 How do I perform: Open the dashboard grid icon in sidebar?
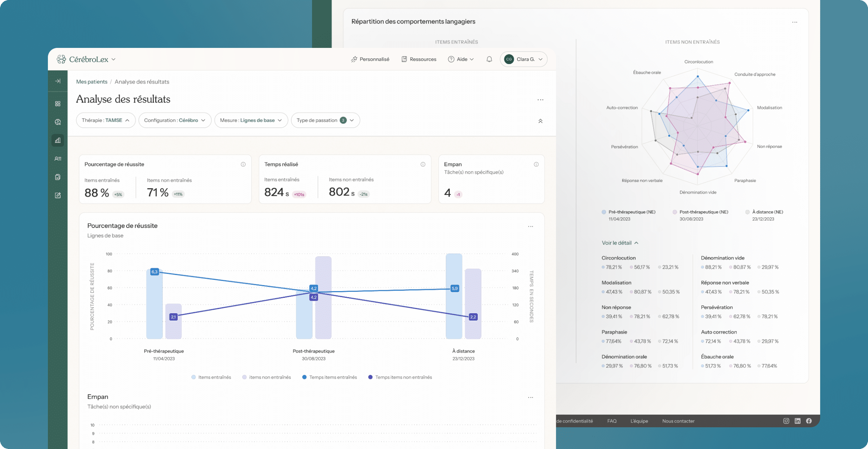pyautogui.click(x=58, y=104)
